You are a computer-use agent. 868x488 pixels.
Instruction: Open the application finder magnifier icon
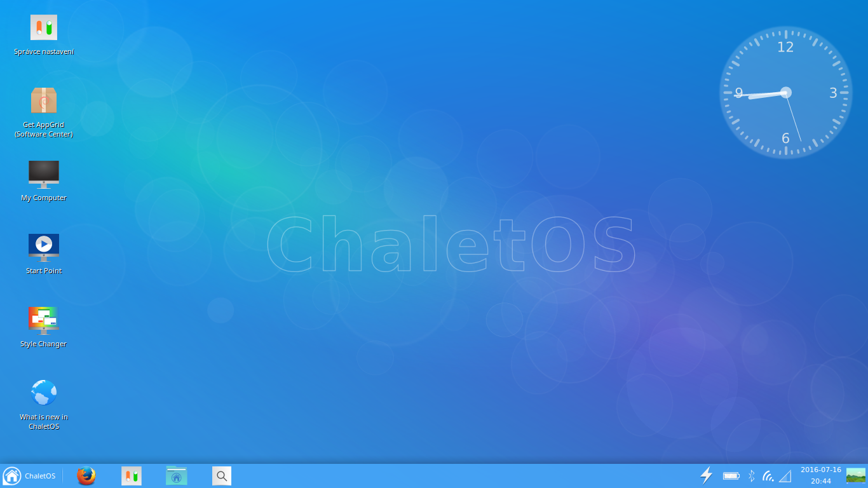tap(222, 476)
